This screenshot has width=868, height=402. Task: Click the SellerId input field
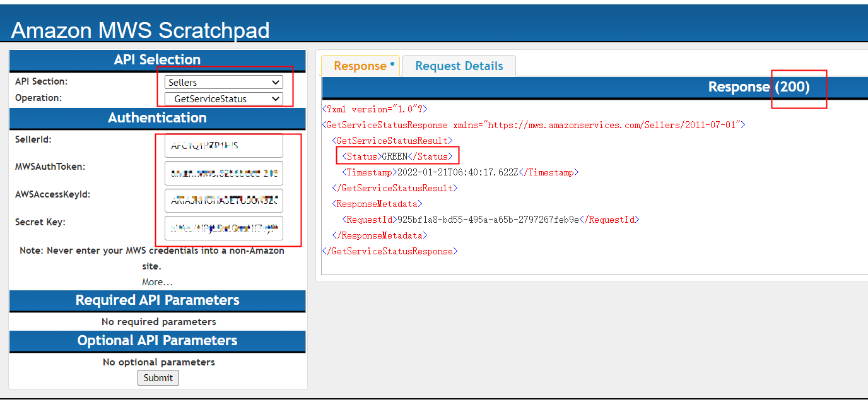pos(224,146)
